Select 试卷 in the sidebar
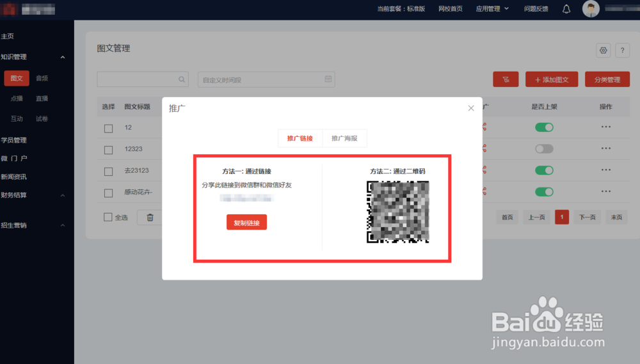Viewport: 640px width, 364px height. click(x=42, y=119)
